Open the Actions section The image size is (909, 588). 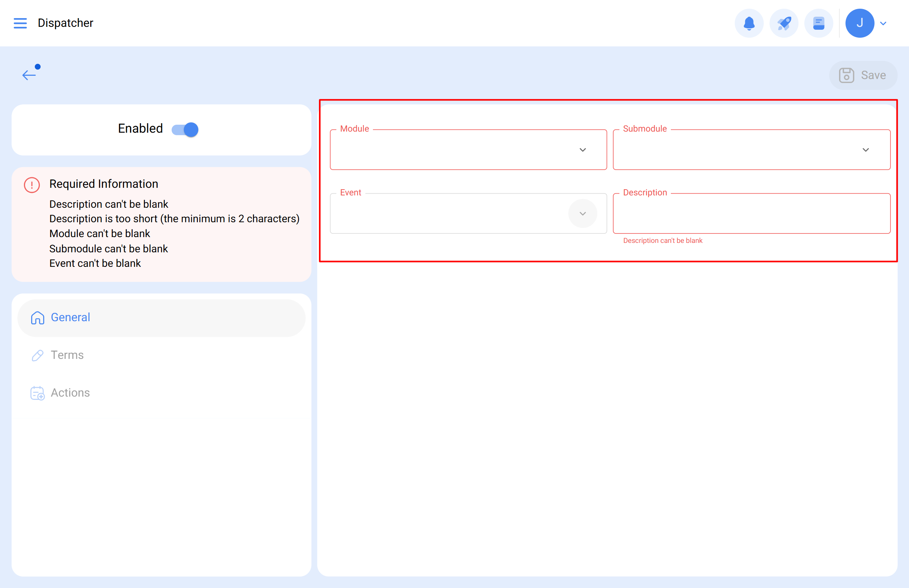[x=70, y=393]
